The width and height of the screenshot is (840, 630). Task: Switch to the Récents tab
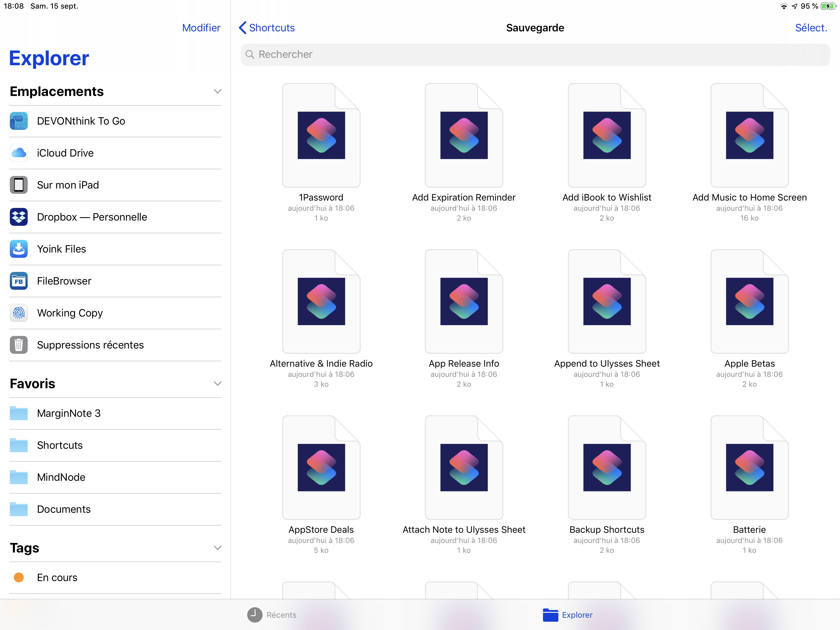click(x=272, y=614)
